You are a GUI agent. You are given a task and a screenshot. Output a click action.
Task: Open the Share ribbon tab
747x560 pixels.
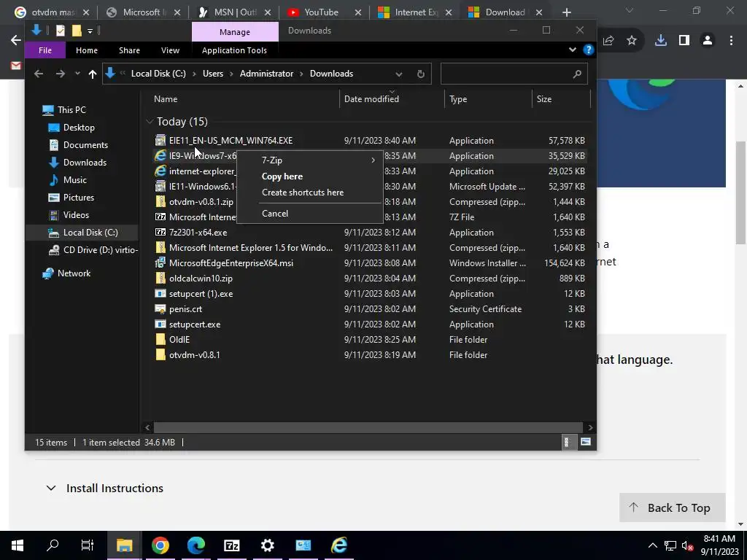pos(129,50)
